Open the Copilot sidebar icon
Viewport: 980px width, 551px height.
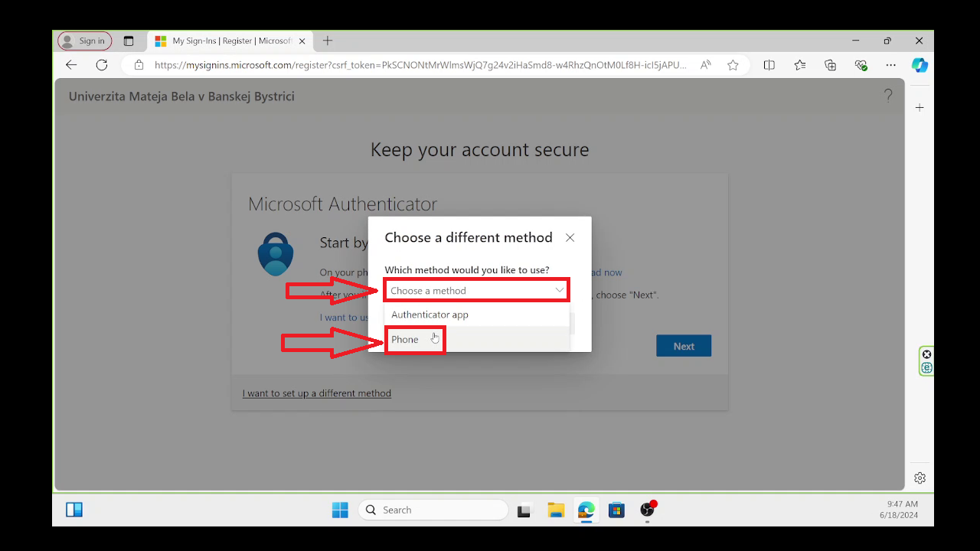(x=920, y=65)
